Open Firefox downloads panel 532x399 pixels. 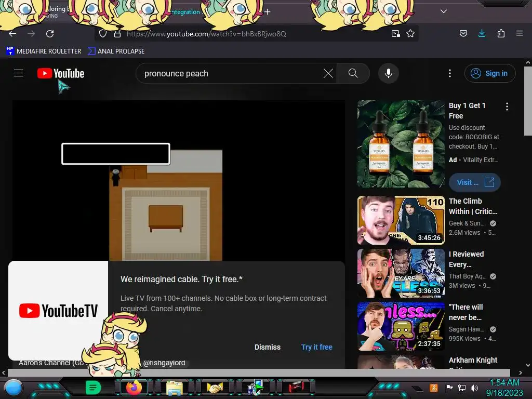482,33
